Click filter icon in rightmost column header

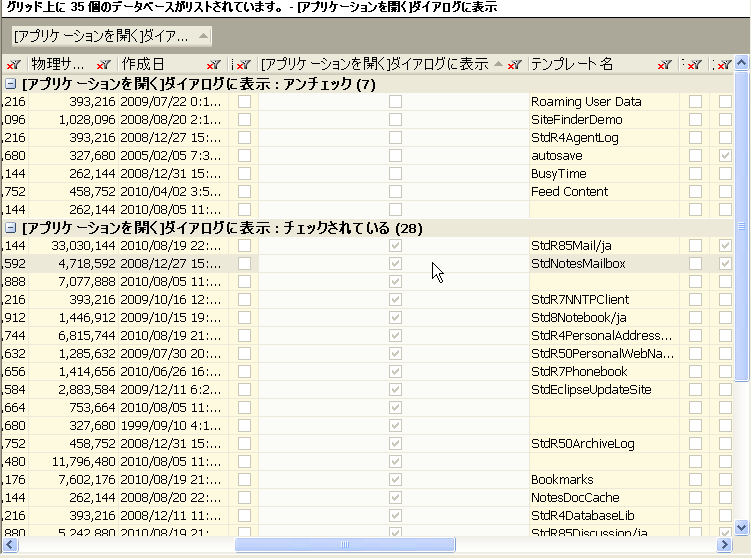pos(724,65)
